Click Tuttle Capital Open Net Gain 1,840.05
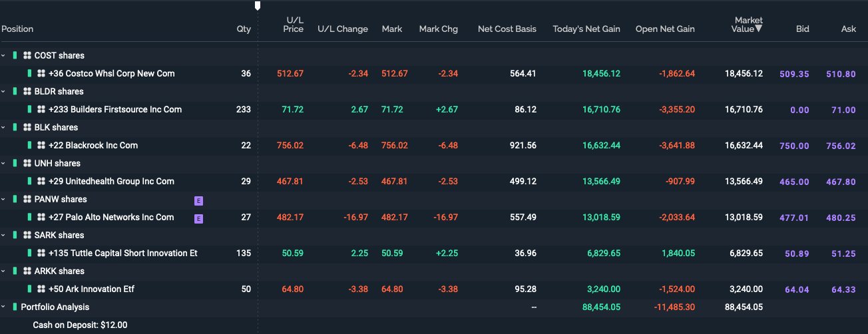 [678, 253]
